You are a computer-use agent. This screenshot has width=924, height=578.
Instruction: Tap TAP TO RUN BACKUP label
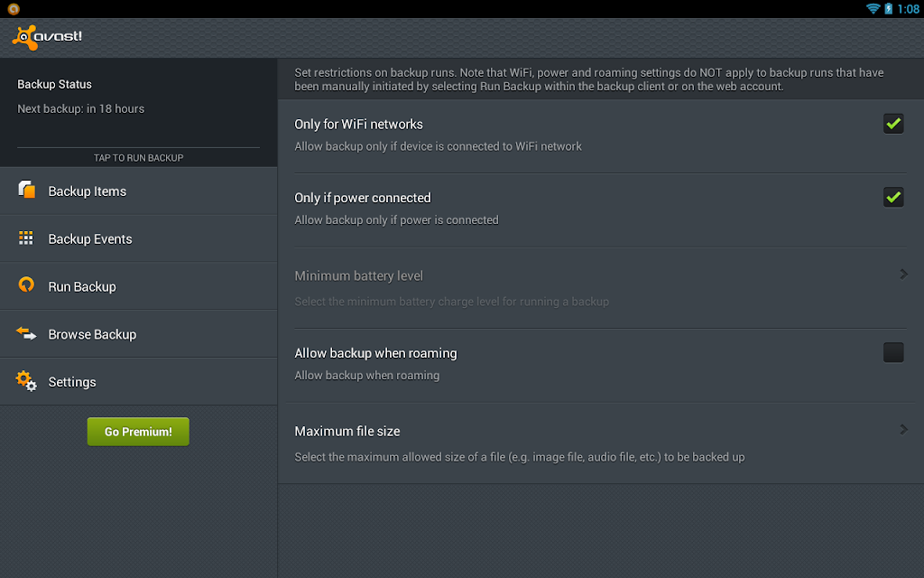pos(138,157)
